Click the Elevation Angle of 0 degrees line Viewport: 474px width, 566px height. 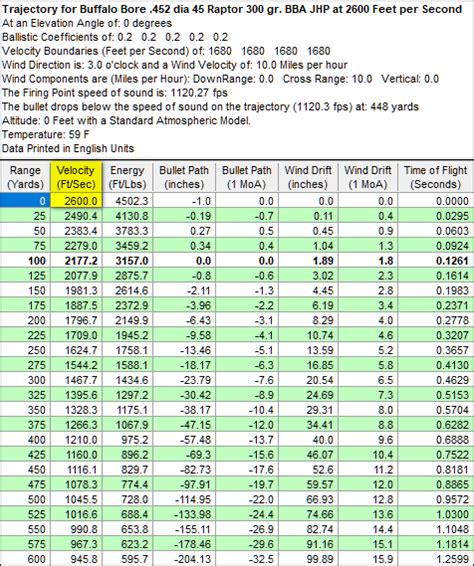pyautogui.click(x=87, y=23)
